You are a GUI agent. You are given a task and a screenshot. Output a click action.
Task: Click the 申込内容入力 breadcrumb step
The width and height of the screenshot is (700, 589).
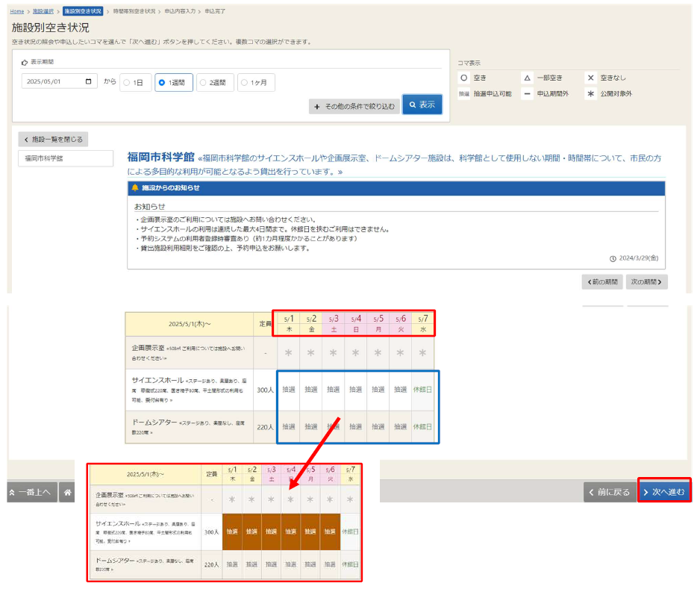180,11
